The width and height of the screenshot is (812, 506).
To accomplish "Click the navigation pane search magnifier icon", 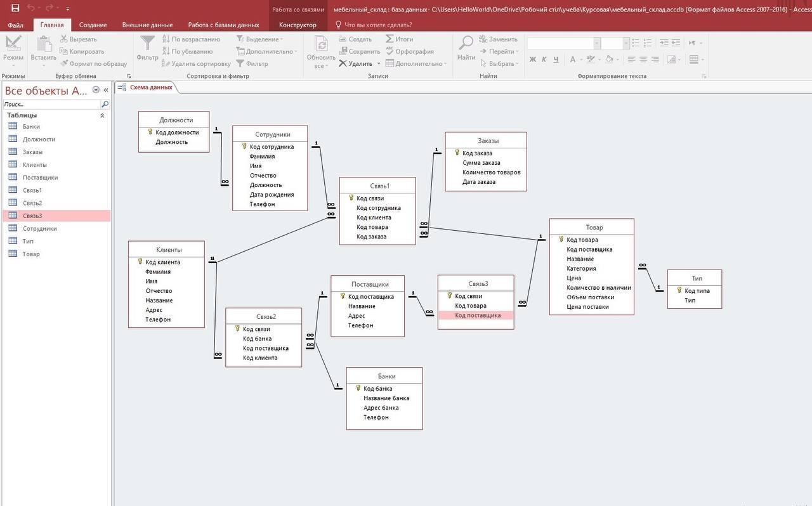I will click(105, 104).
